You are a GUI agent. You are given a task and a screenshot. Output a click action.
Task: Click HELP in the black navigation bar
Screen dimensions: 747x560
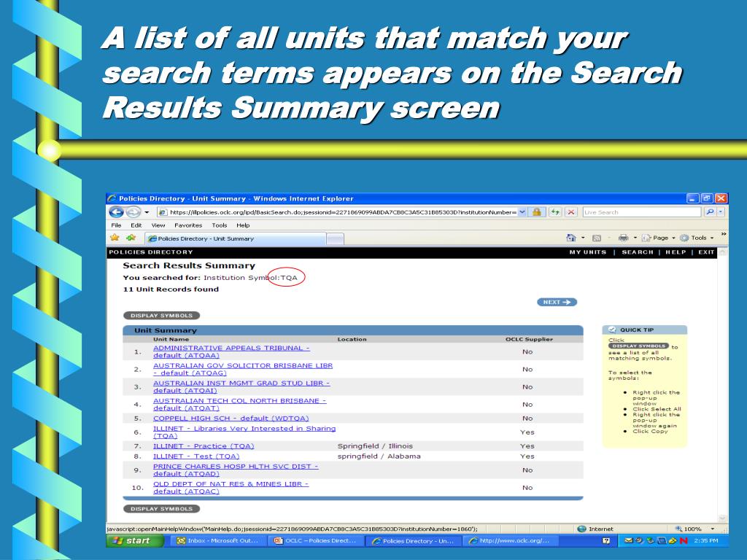pyautogui.click(x=676, y=252)
